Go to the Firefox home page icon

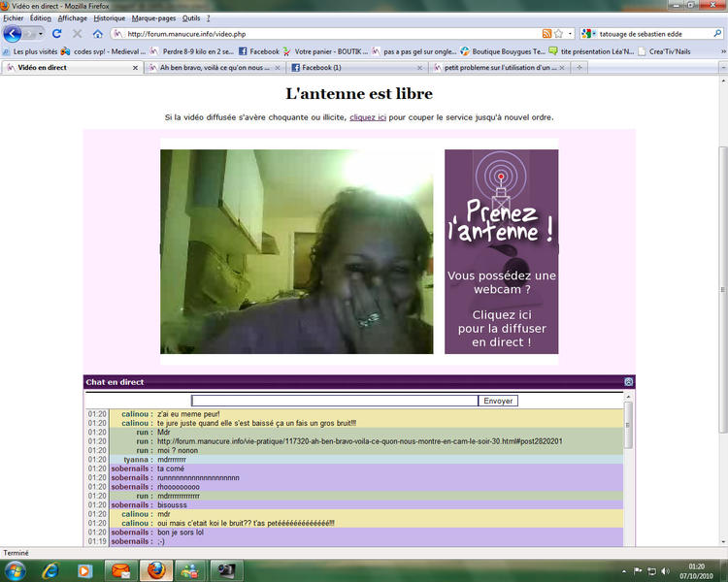(x=98, y=34)
